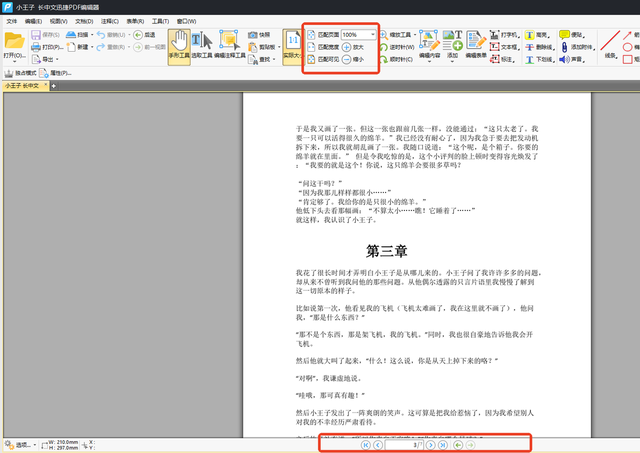640x453 pixels.
Task: Click the 查找 find icon
Action: [253, 60]
